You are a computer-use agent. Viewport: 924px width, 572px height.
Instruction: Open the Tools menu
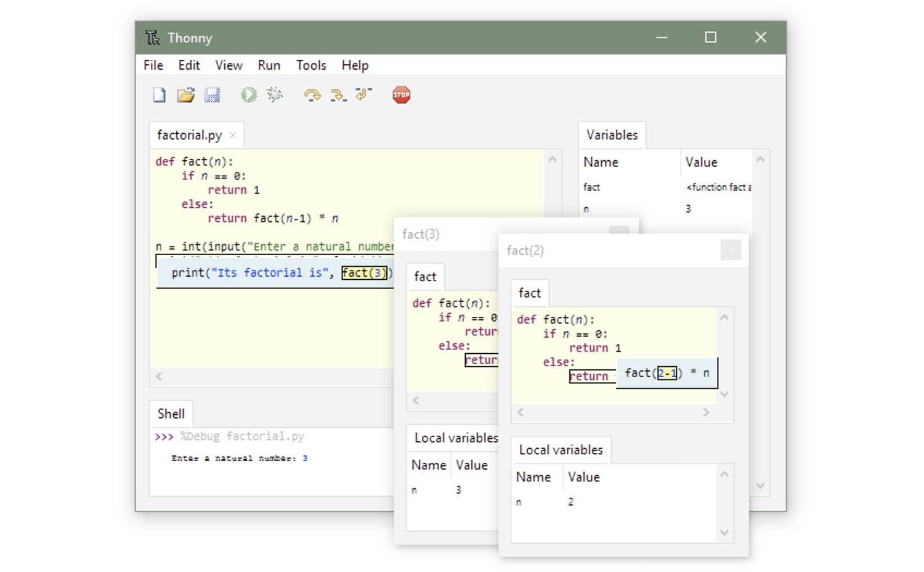tap(311, 65)
